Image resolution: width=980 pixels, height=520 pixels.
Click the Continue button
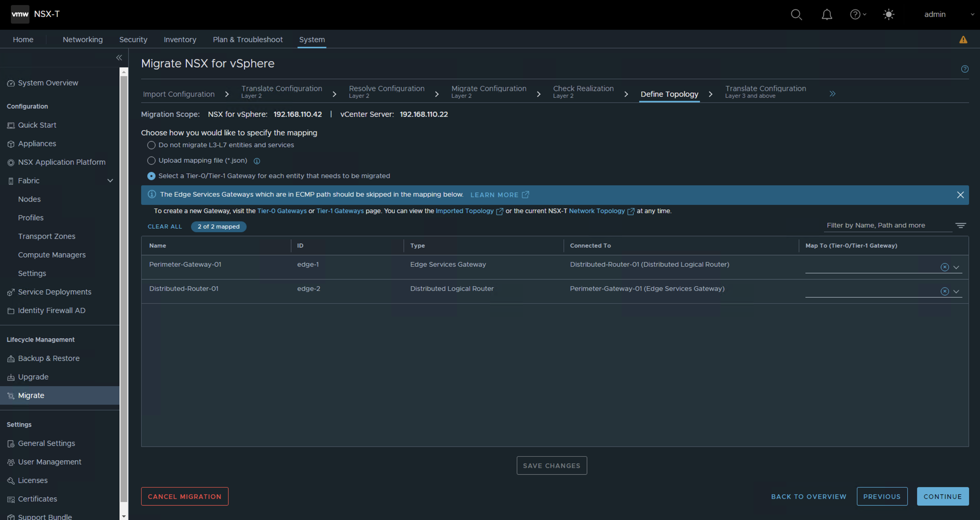coord(942,496)
